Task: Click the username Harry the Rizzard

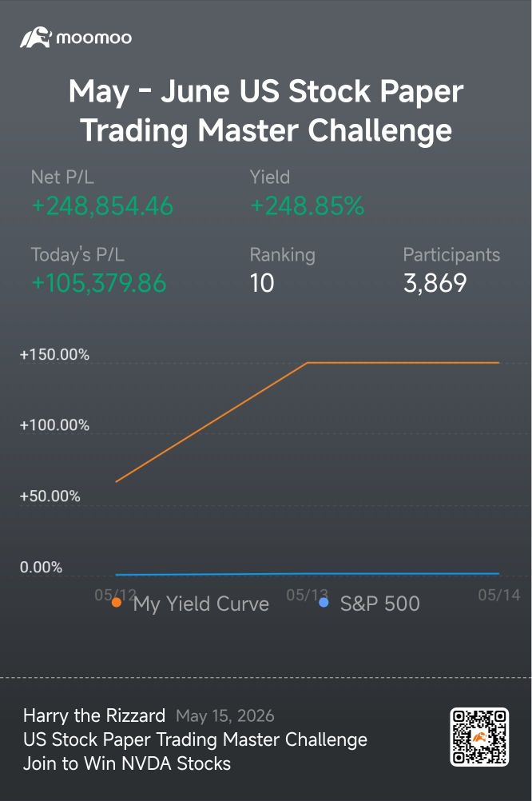Action: pyautogui.click(x=94, y=715)
